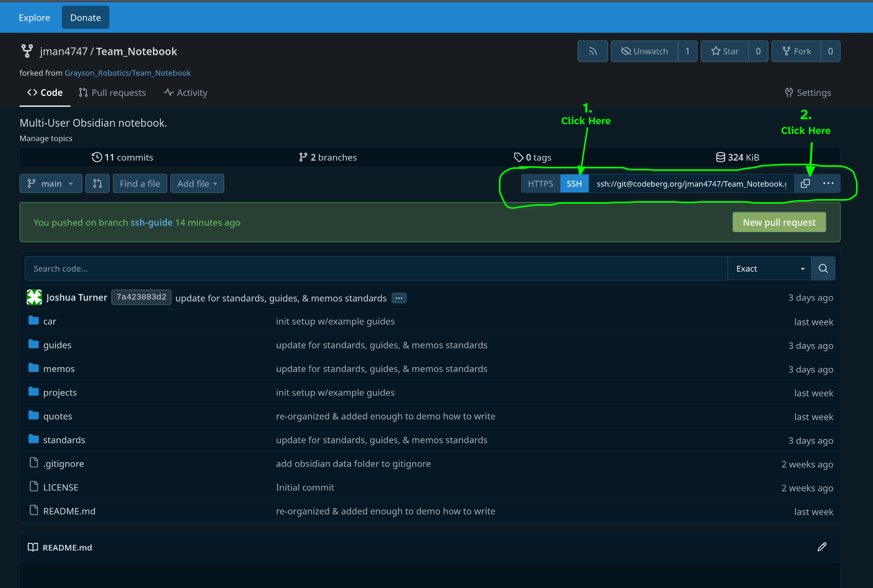Viewport: 873px width, 588px height.
Task: Click the pencil edit README icon
Action: pyautogui.click(x=822, y=547)
